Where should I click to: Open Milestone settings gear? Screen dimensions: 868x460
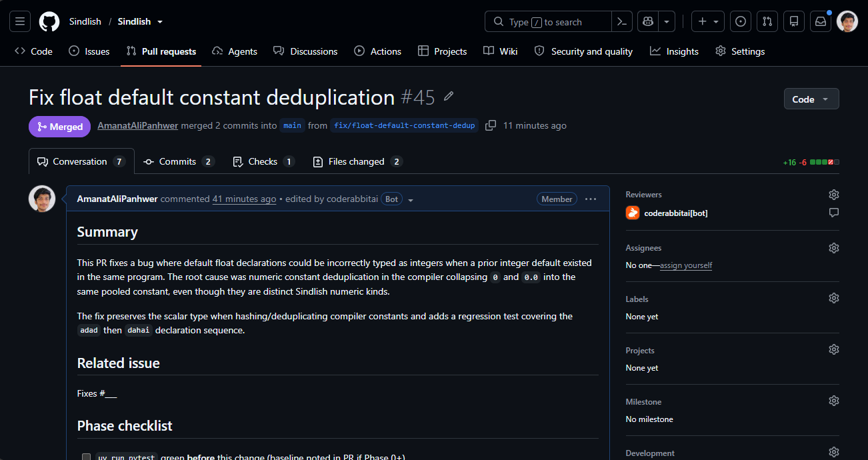click(x=833, y=401)
